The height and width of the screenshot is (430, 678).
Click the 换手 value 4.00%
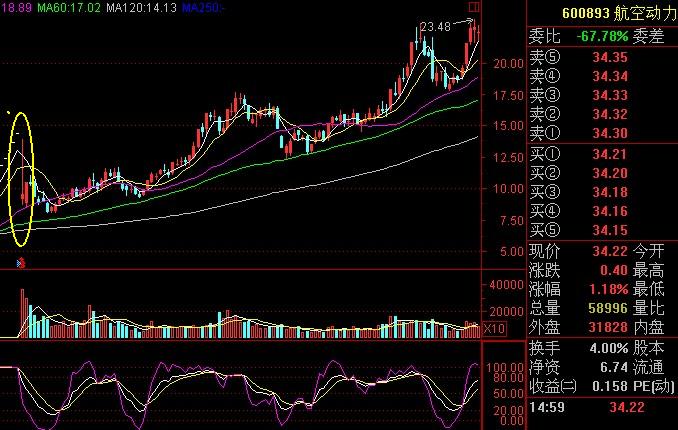pyautogui.click(x=608, y=348)
